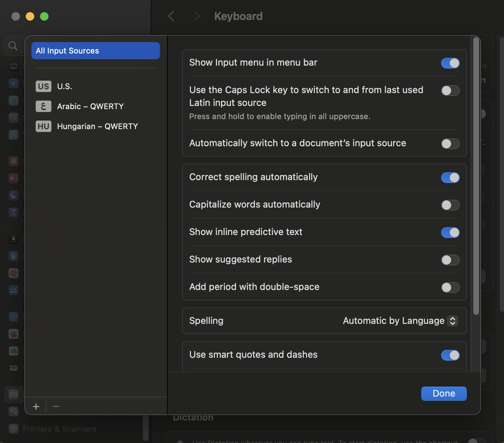504x443 pixels.
Task: Click the minus button to remove input source
Action: tap(56, 407)
